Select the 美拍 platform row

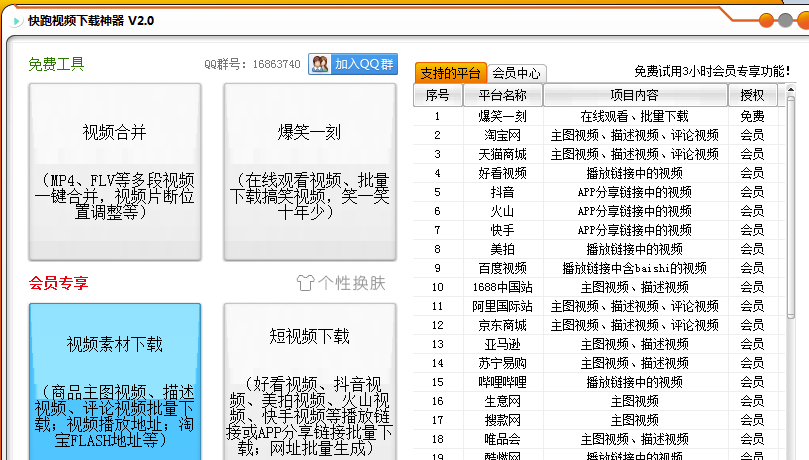click(x=598, y=249)
